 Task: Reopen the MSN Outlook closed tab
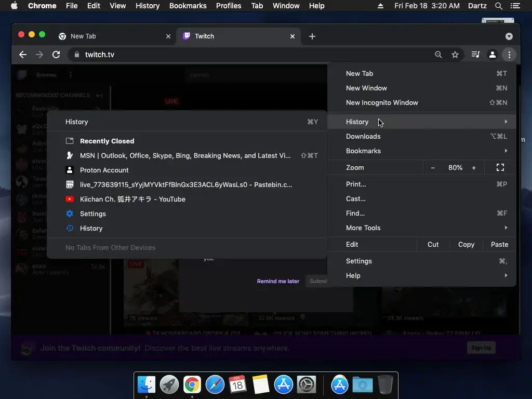[x=187, y=156]
